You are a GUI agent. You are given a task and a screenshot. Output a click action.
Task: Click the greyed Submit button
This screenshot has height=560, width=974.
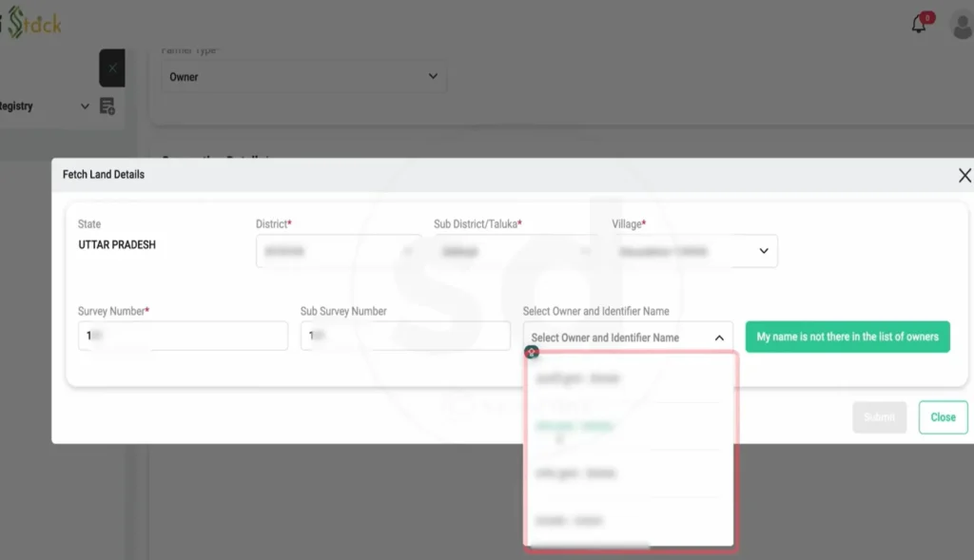click(x=879, y=417)
